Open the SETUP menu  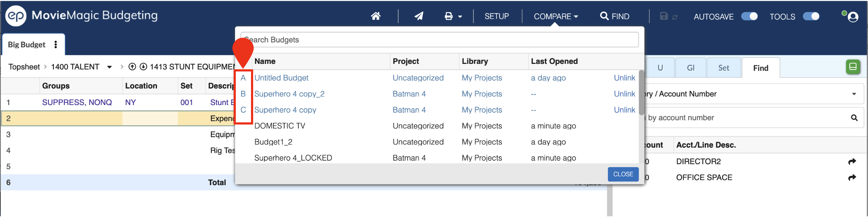click(497, 16)
